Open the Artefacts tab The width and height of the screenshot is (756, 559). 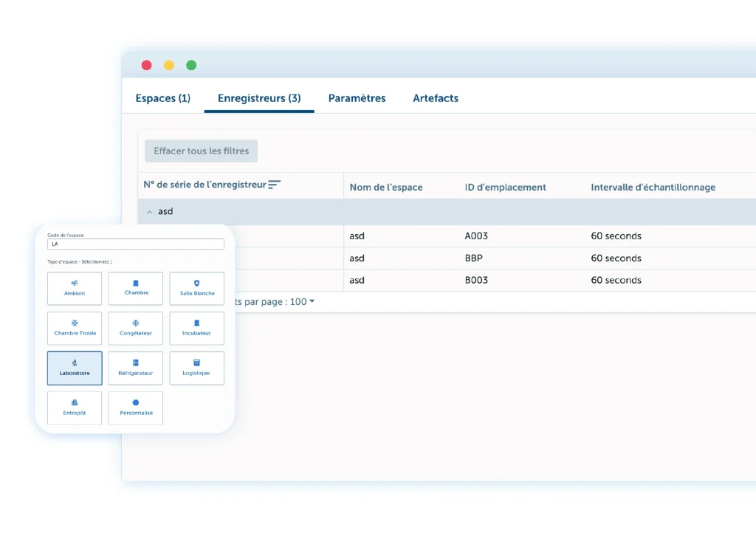pyautogui.click(x=436, y=98)
